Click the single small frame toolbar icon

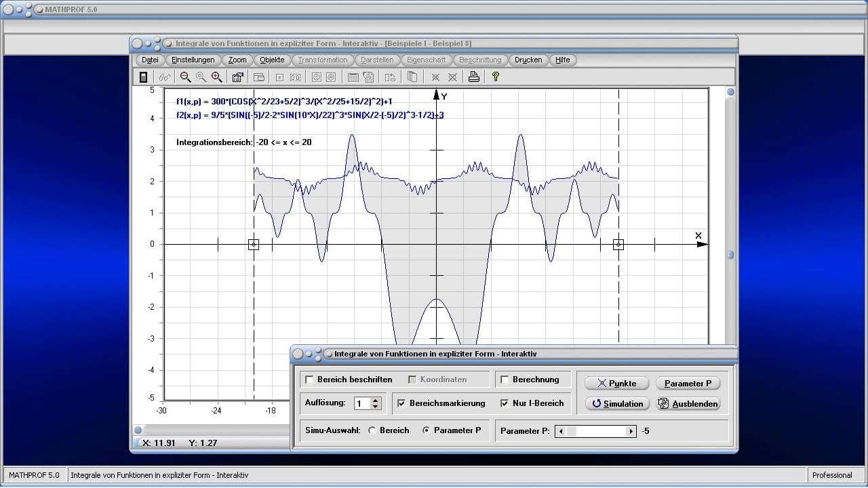279,77
